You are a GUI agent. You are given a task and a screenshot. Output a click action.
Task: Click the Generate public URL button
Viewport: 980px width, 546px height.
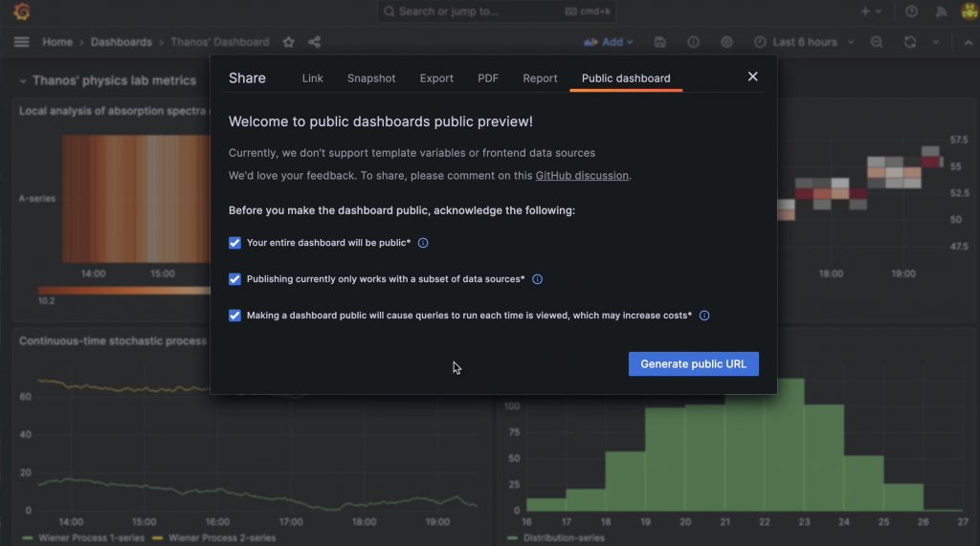[693, 363]
